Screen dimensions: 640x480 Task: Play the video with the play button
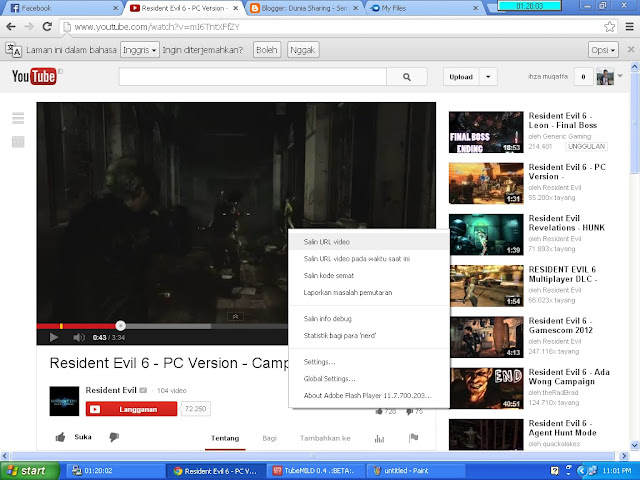[53, 337]
